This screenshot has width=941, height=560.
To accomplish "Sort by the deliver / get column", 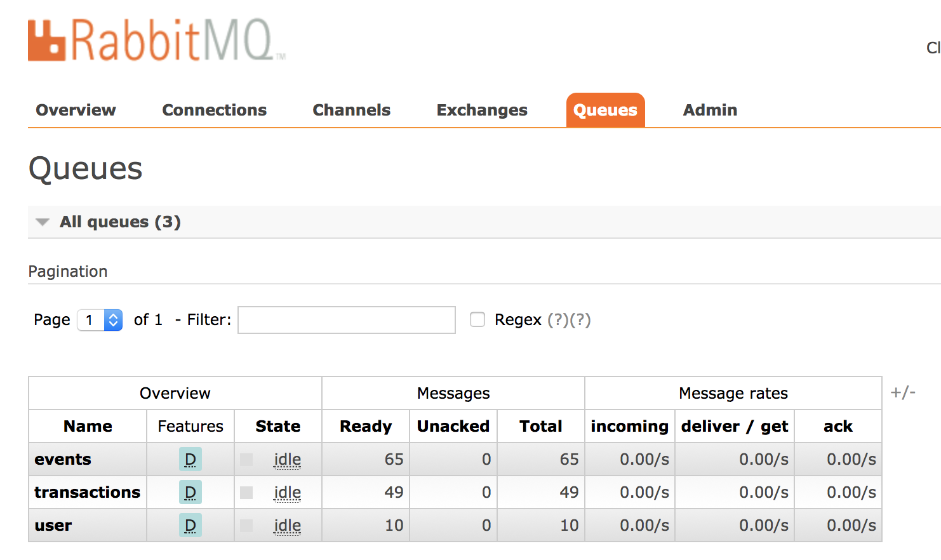I will (735, 426).
